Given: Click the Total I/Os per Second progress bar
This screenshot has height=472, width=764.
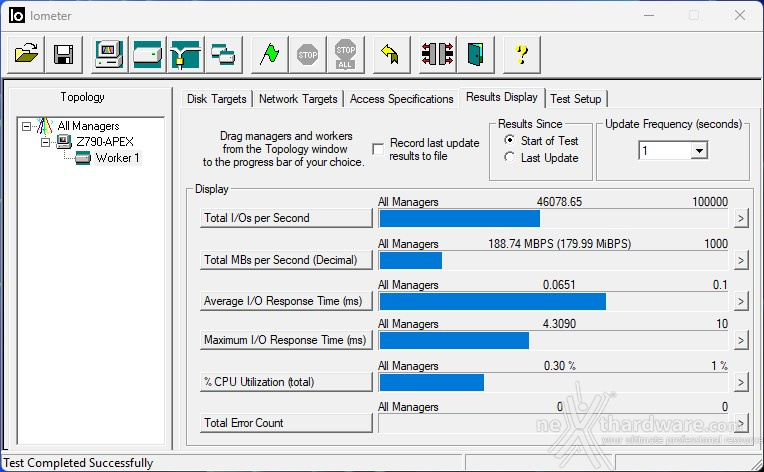Looking at the screenshot, I should [x=553, y=218].
